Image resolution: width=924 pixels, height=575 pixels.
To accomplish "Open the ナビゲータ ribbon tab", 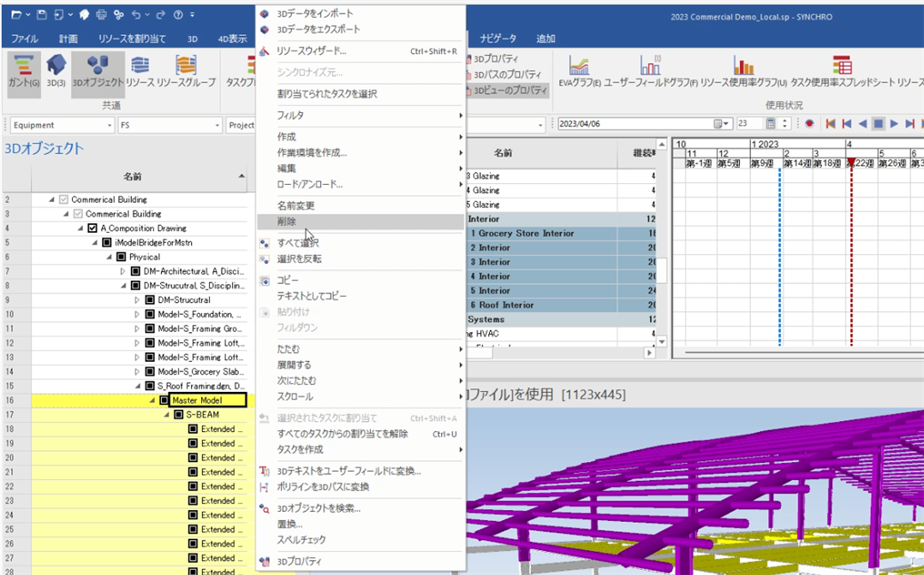I will [x=498, y=39].
